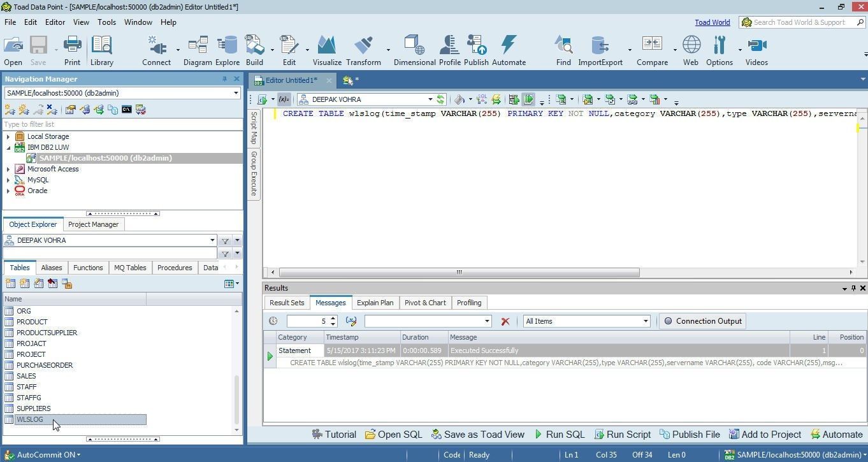Image resolution: width=868 pixels, height=462 pixels.
Task: Open the Compare tool
Action: 652,51
